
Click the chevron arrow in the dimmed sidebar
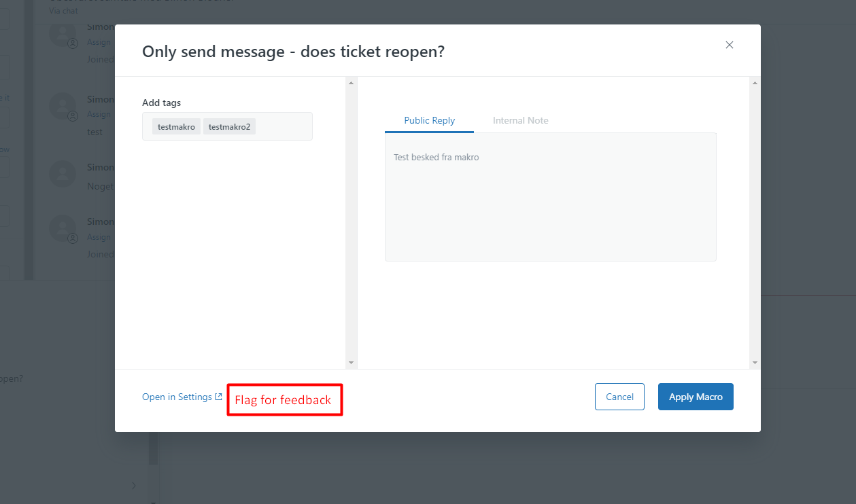click(x=133, y=485)
